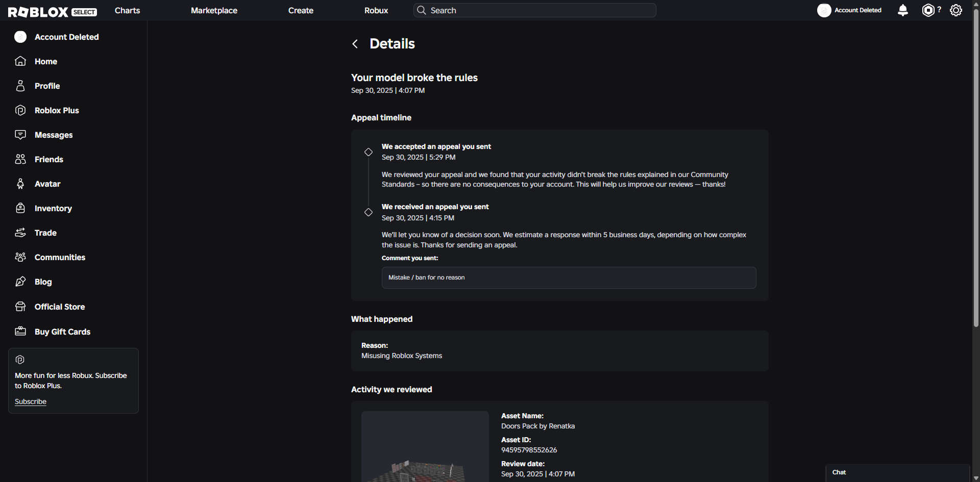Open the Home sidebar icon

[x=20, y=61]
